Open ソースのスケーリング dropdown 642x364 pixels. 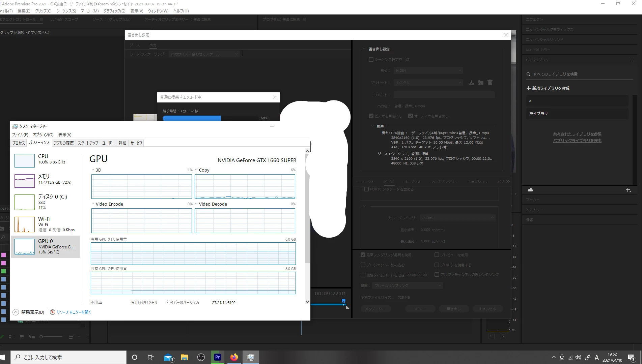(x=204, y=54)
